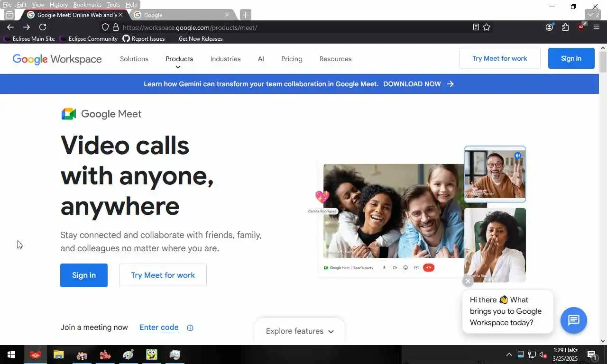Viewport: 607px width, 364px height.
Task: Go back to the previous page
Action: (10, 27)
